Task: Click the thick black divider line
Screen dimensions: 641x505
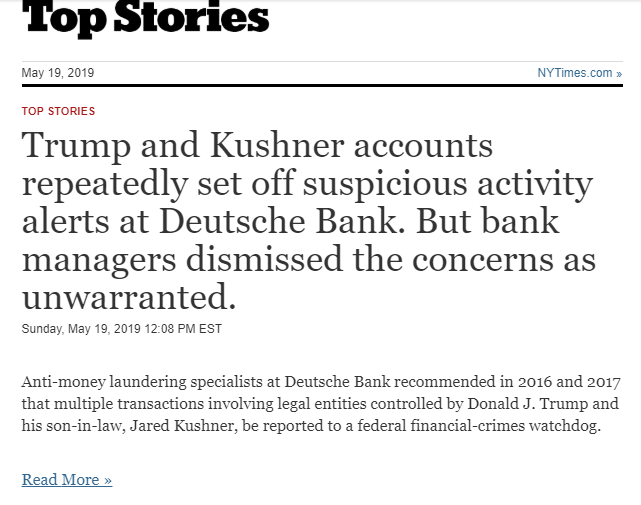Action: pyautogui.click(x=322, y=85)
